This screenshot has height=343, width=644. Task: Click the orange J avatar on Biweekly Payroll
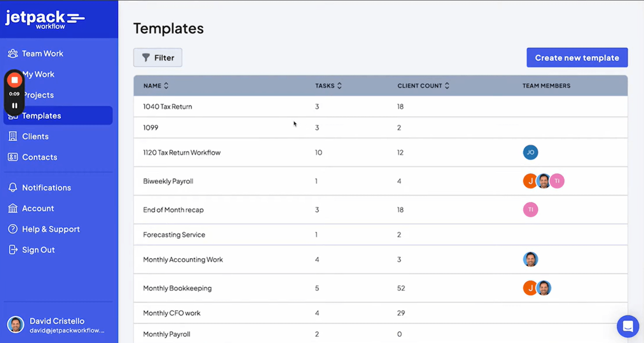(530, 181)
